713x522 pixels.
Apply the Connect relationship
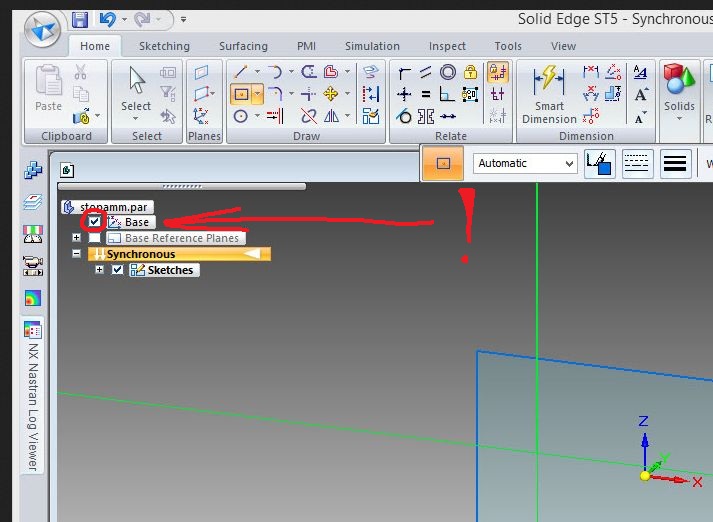(x=404, y=72)
